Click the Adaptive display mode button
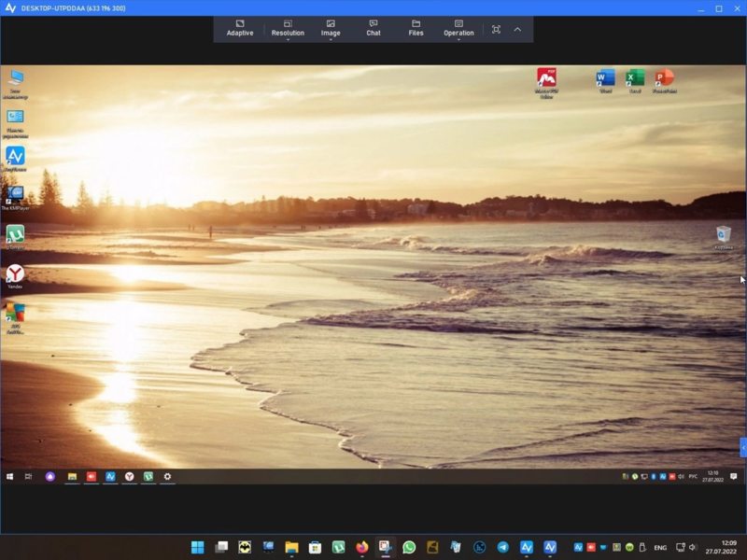747x560 pixels. [x=240, y=27]
